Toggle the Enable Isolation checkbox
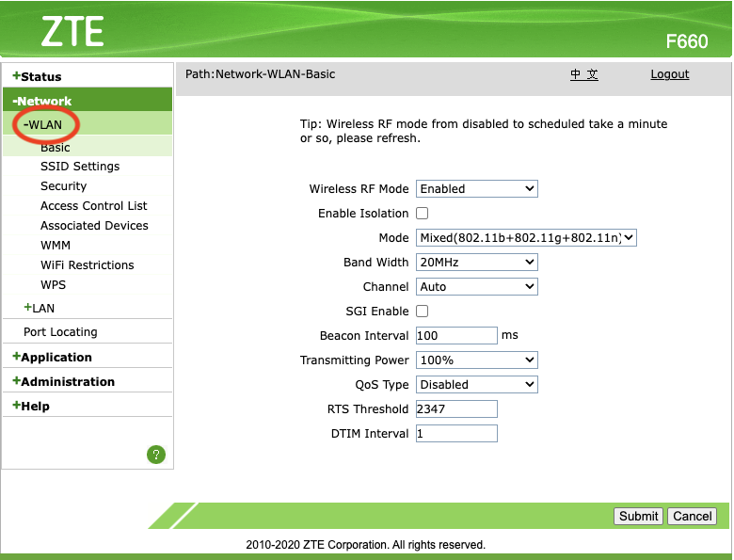Viewport: 734px width, 560px height. 423,214
